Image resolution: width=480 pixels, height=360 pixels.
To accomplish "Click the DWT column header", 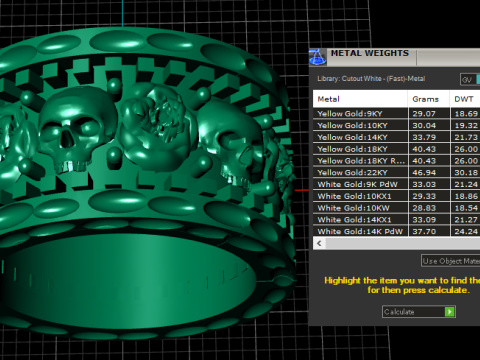I will click(465, 99).
